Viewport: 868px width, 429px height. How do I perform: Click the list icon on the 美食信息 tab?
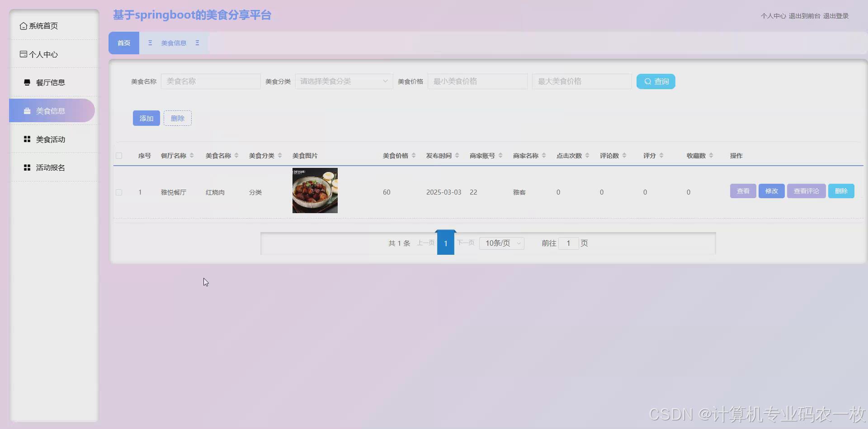(x=197, y=43)
